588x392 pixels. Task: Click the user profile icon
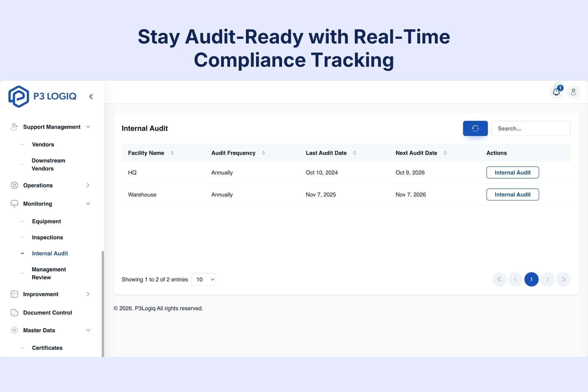[574, 92]
